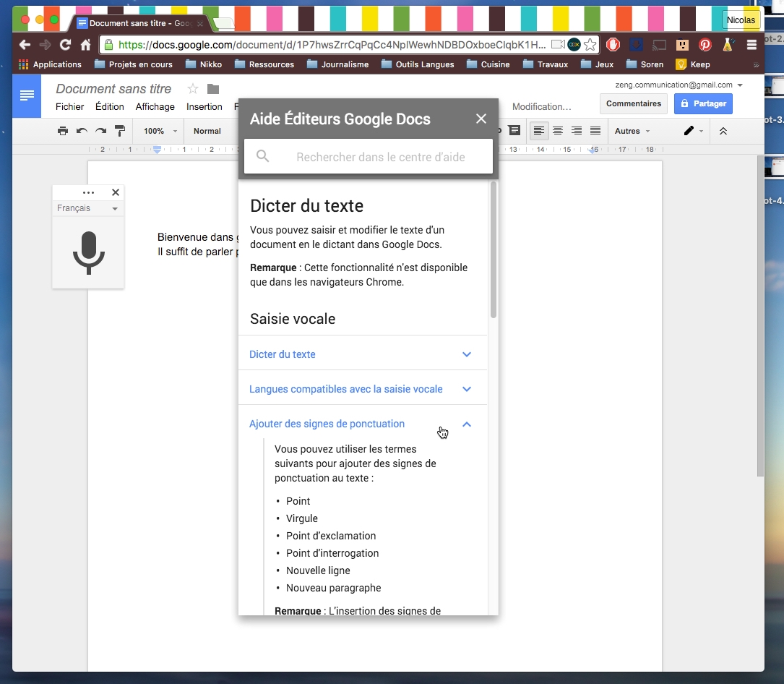
Task: Click the document vertical scrollbar
Action: (x=760, y=316)
